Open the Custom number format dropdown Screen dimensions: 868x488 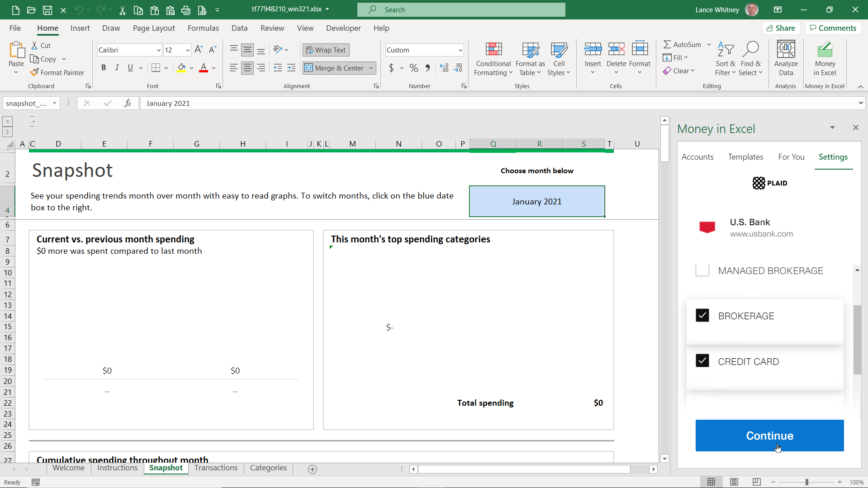tap(460, 50)
